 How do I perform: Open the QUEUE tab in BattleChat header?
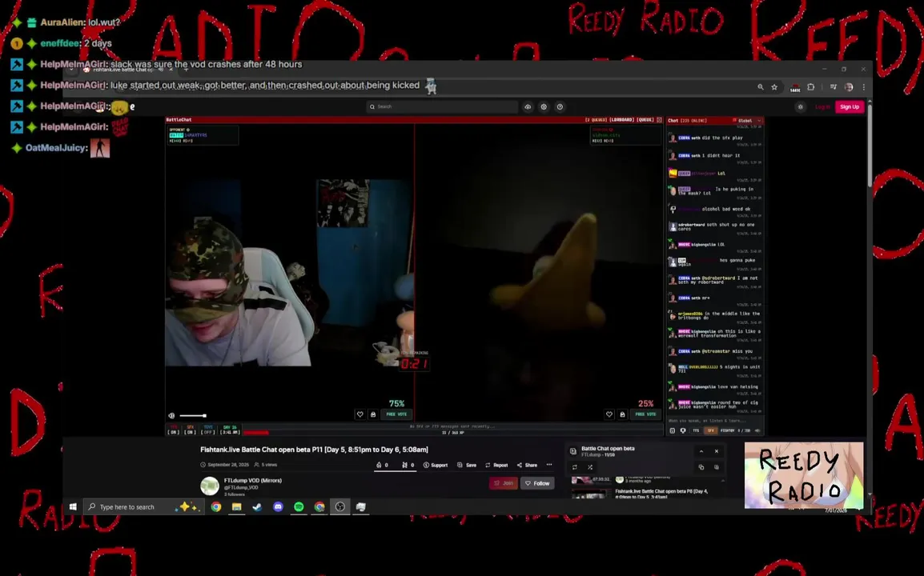point(645,119)
